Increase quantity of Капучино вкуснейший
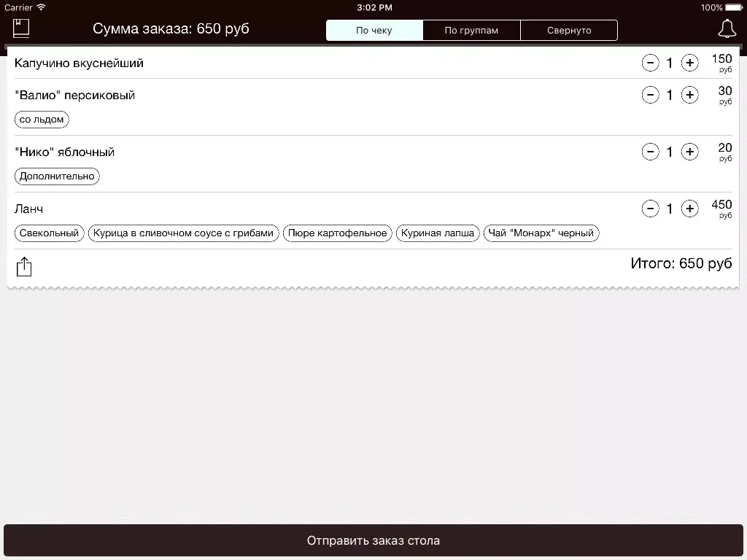The width and height of the screenshot is (747, 560). tap(690, 63)
